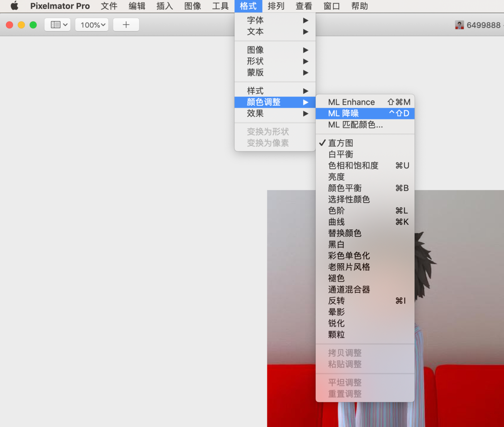This screenshot has height=427, width=504.
Task: Open the Pixelmator Pro application menu
Action: 60,6
